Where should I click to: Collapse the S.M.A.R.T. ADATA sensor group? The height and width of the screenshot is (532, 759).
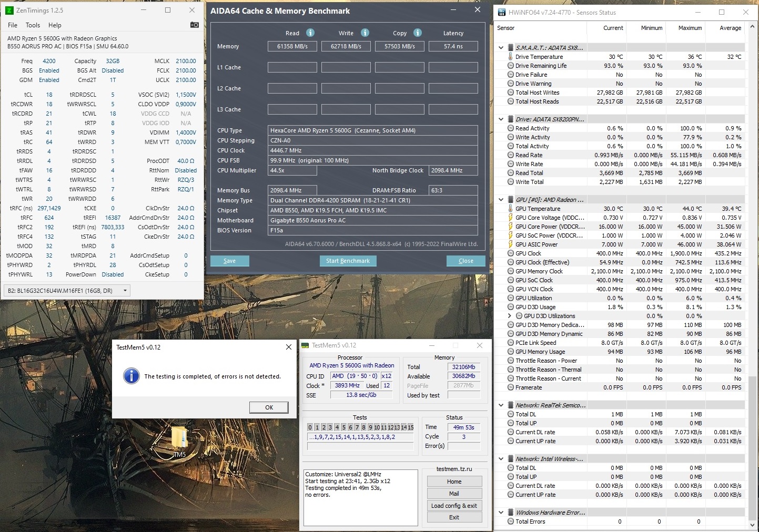click(x=501, y=48)
